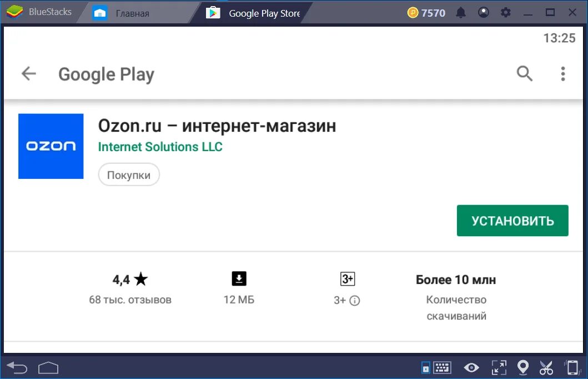Select the Покупки category chip
Viewport: 588px width, 379px height.
pos(129,175)
